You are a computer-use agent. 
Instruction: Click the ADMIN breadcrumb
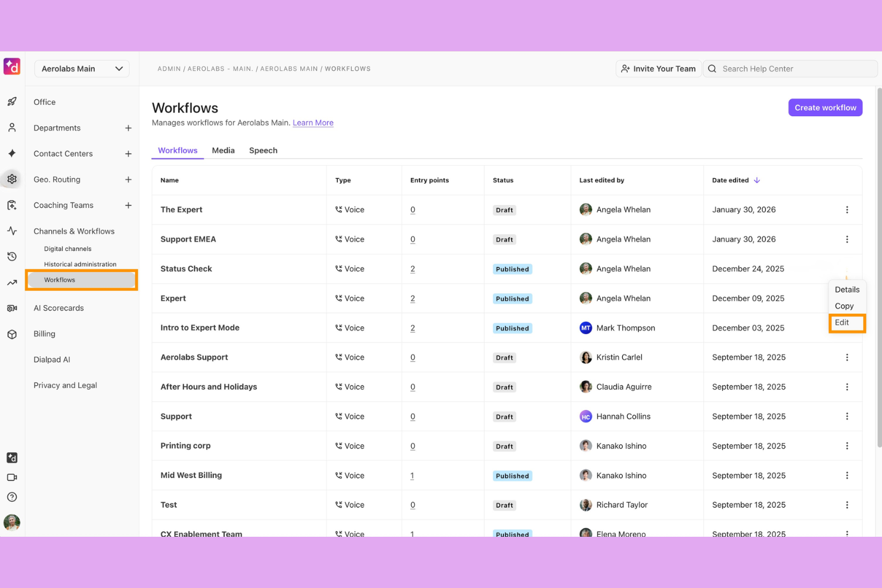tap(169, 69)
